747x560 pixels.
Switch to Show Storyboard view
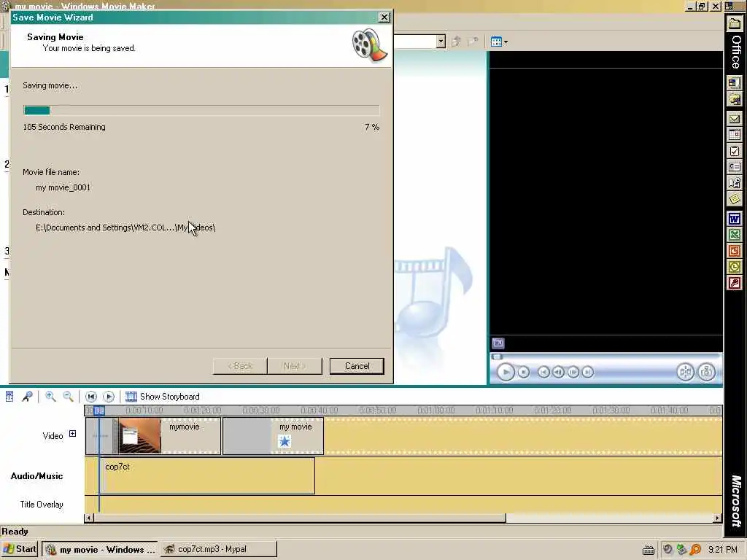click(x=163, y=396)
